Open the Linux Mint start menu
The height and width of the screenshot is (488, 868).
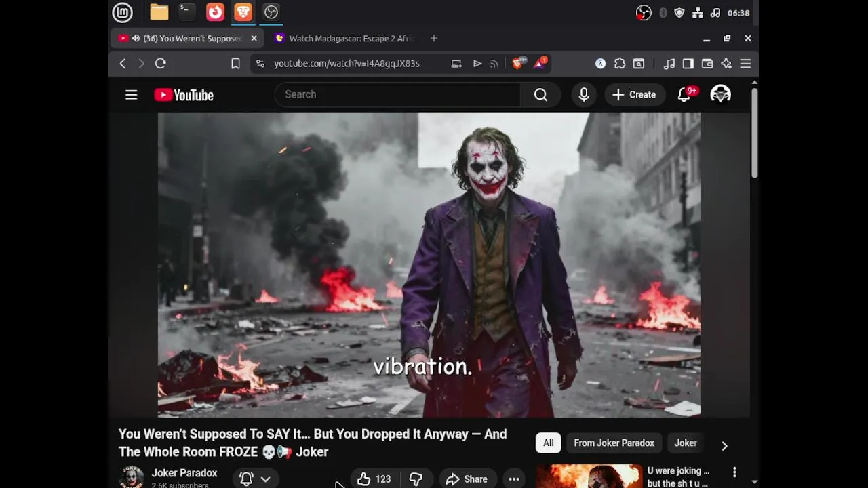(122, 12)
